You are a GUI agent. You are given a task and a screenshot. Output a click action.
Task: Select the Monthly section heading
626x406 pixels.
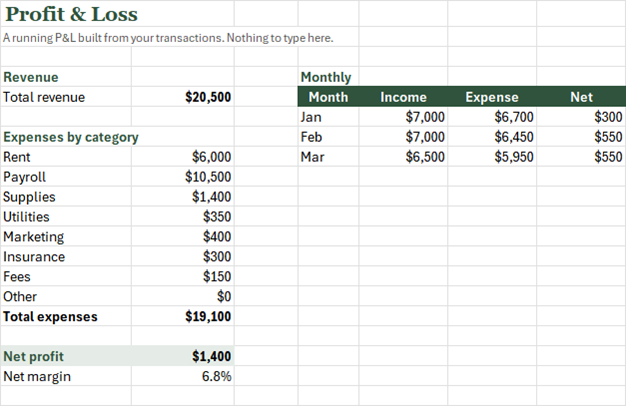click(326, 77)
